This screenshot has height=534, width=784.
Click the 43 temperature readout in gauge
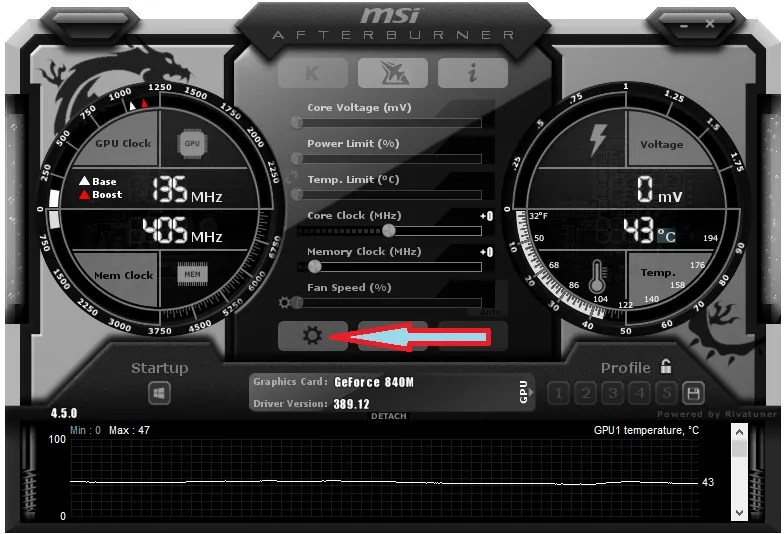click(x=638, y=230)
